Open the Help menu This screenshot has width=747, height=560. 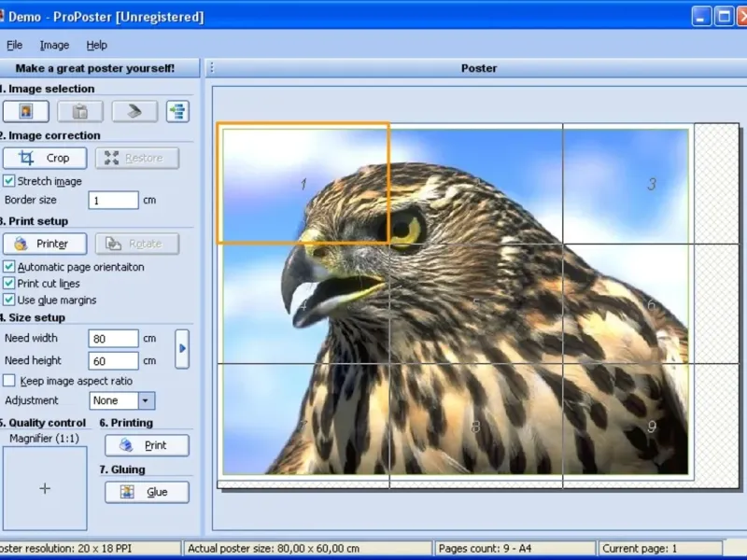coord(97,45)
